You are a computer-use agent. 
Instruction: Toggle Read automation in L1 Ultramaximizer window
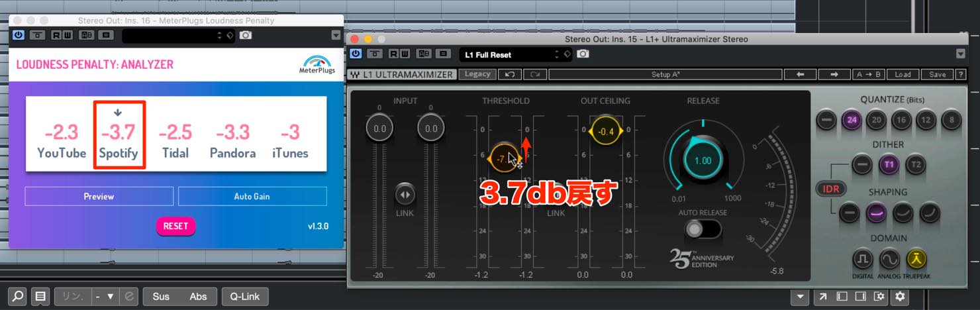click(x=395, y=54)
